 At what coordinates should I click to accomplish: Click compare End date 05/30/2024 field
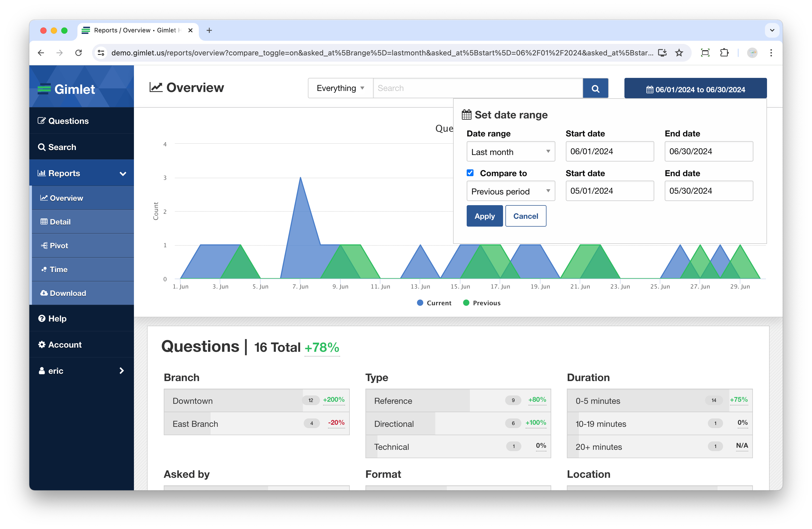tap(709, 191)
